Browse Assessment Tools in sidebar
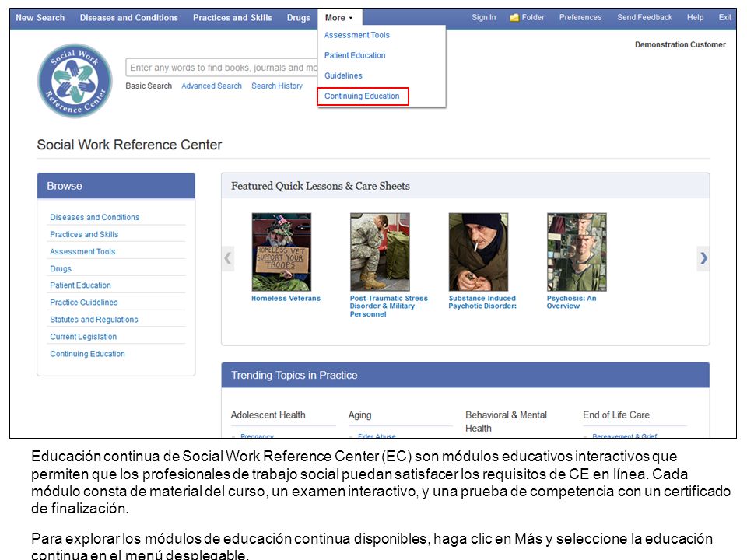Screen dimensions: 747x560 click(x=82, y=252)
